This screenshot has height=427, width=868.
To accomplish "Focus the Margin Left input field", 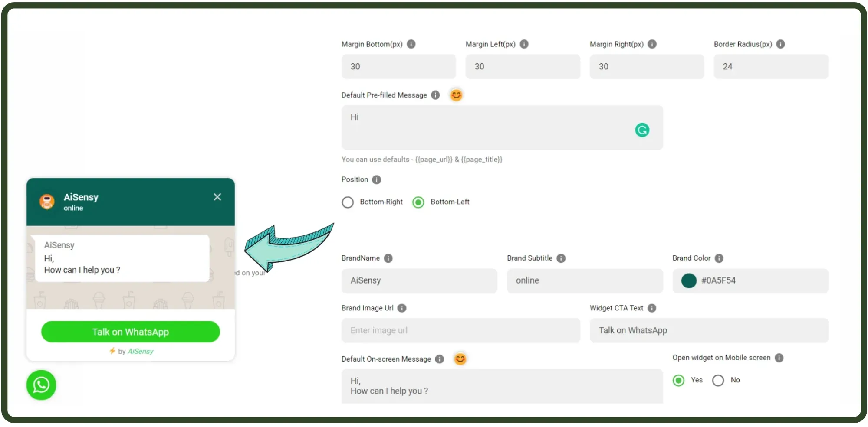I will tap(523, 67).
